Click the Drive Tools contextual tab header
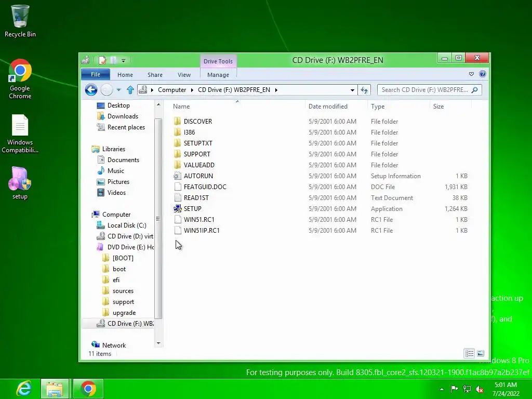 (218, 61)
